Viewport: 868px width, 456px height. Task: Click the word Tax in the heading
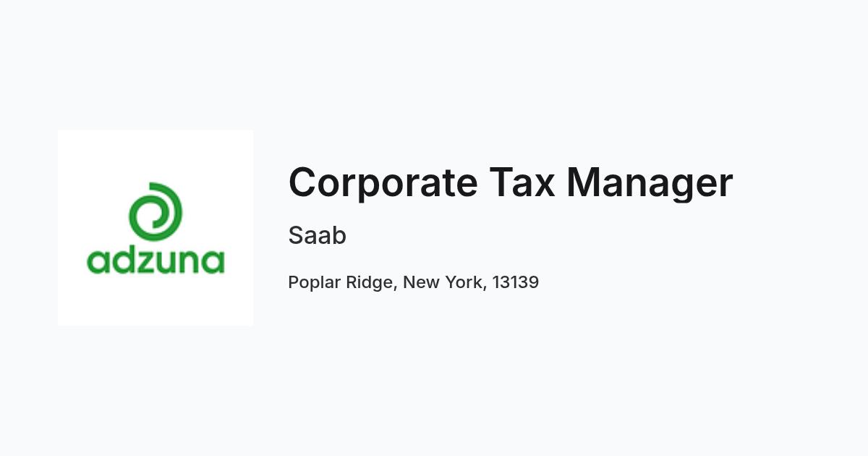pos(522,182)
